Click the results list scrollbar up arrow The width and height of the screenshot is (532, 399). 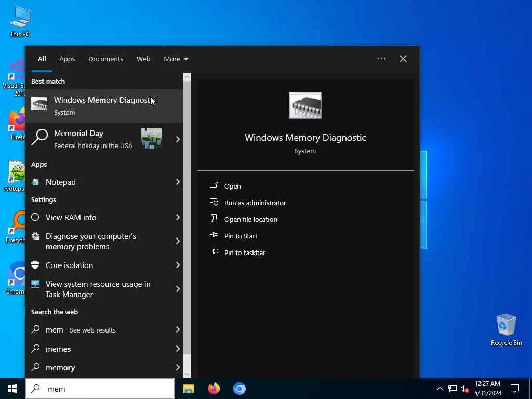[x=187, y=77]
